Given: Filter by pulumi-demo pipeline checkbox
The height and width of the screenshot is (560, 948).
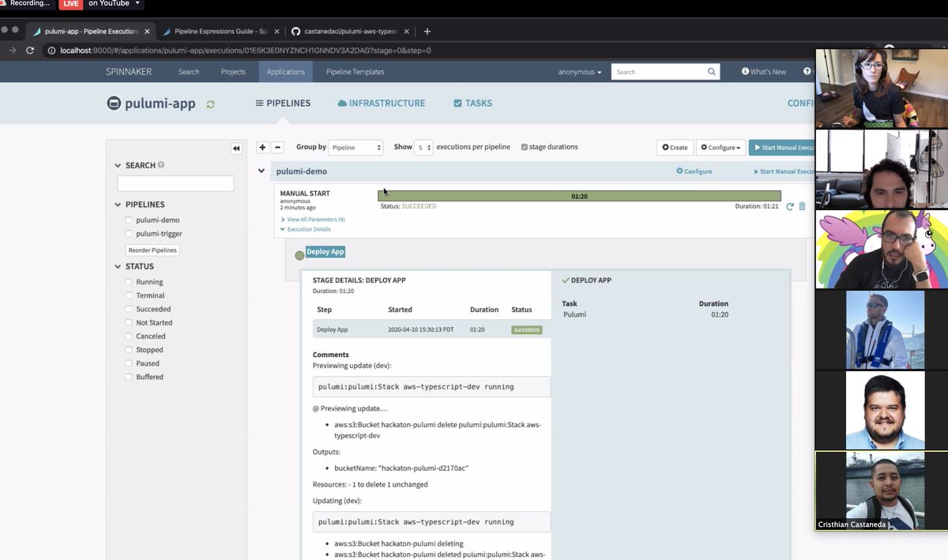Looking at the screenshot, I should [x=130, y=220].
